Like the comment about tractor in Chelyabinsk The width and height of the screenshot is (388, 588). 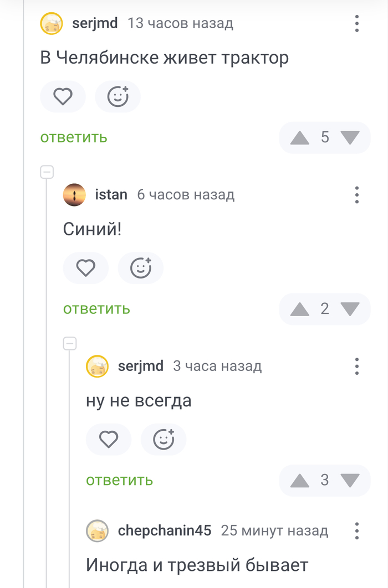coord(63,96)
